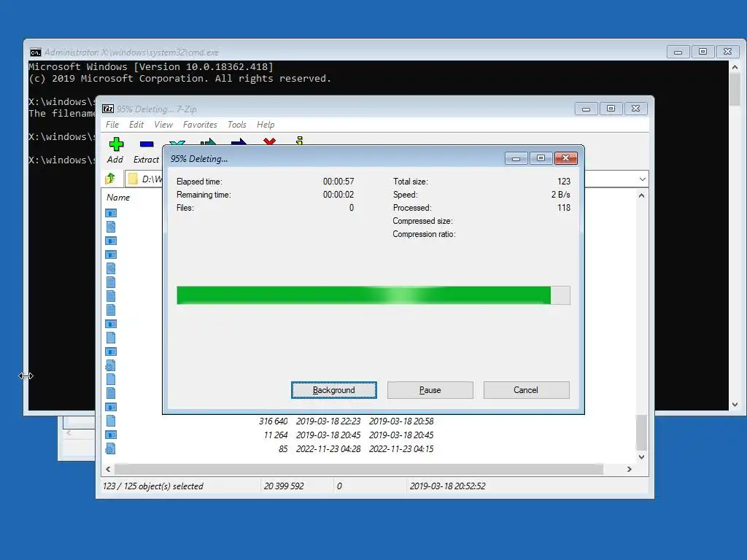Screen dimensions: 747x560
Task: Maximize the 95% Deleting dialog
Action: [541, 158]
